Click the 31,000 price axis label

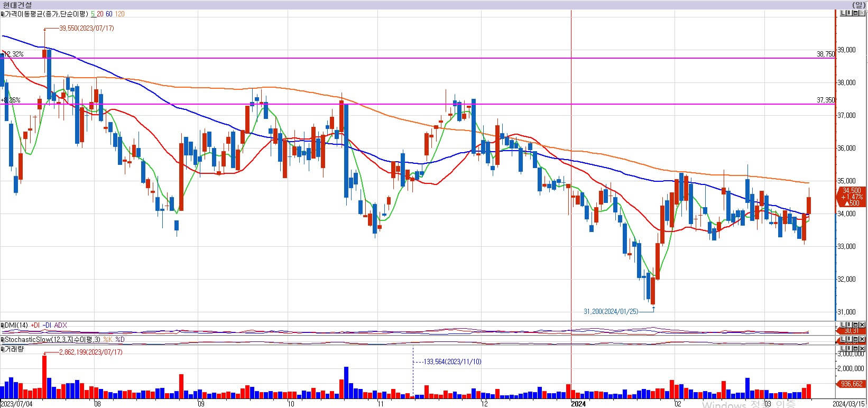[x=847, y=312]
